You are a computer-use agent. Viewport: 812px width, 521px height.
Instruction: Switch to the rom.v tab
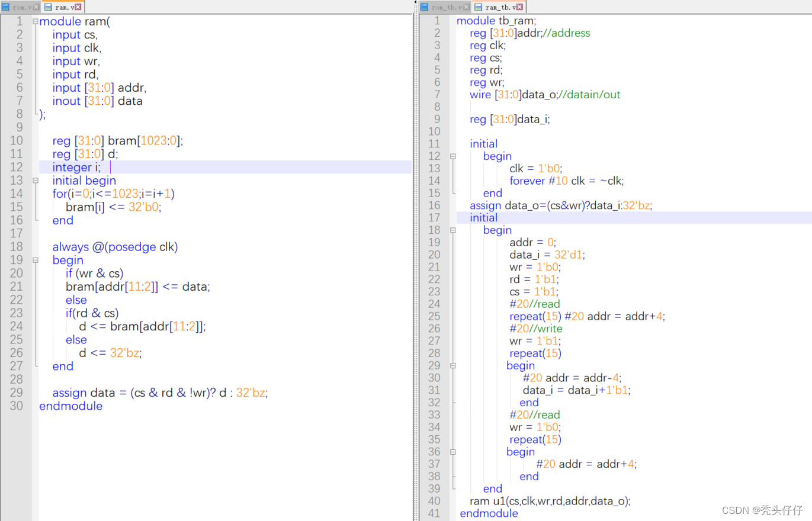coord(21,7)
